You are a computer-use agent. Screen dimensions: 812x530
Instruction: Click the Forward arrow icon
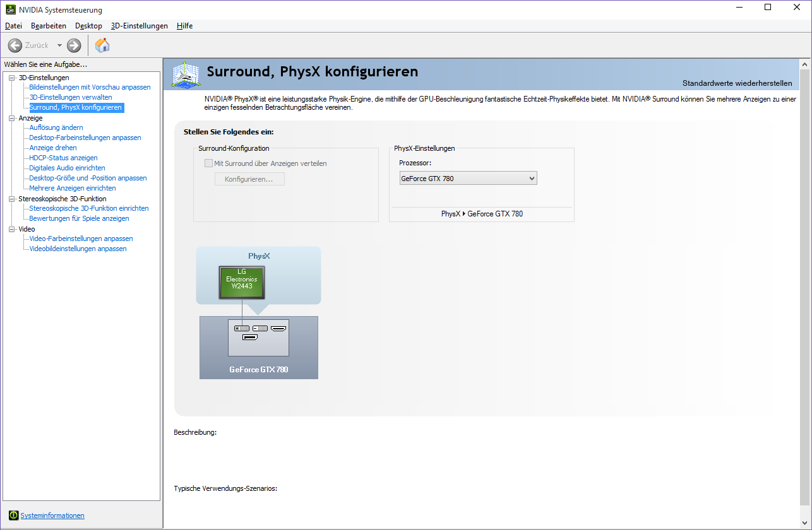(74, 45)
